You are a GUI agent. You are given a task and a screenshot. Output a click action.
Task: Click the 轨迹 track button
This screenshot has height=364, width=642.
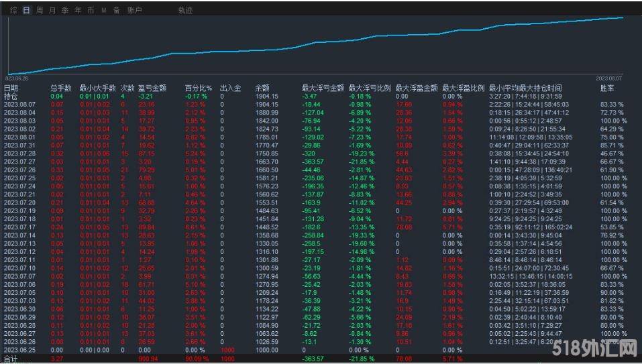click(x=185, y=11)
